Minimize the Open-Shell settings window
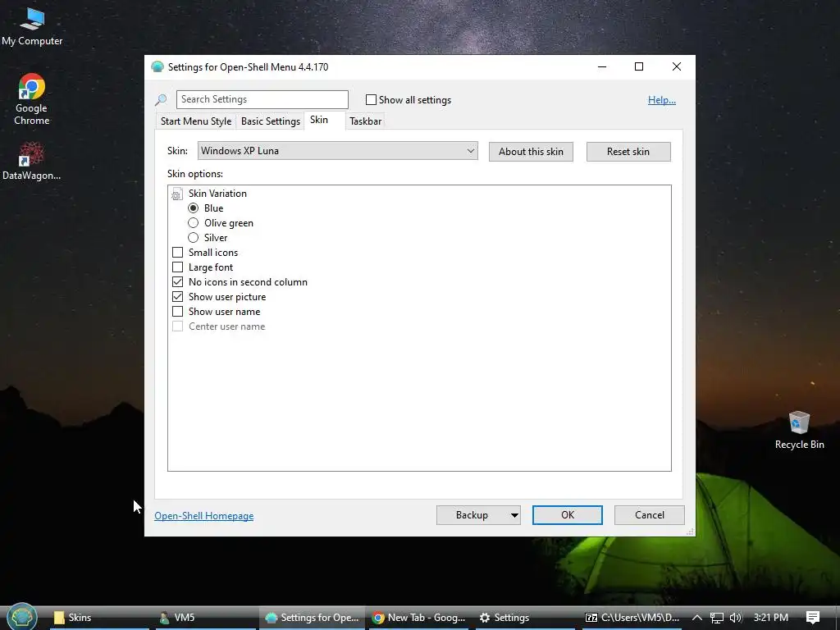 pos(602,66)
